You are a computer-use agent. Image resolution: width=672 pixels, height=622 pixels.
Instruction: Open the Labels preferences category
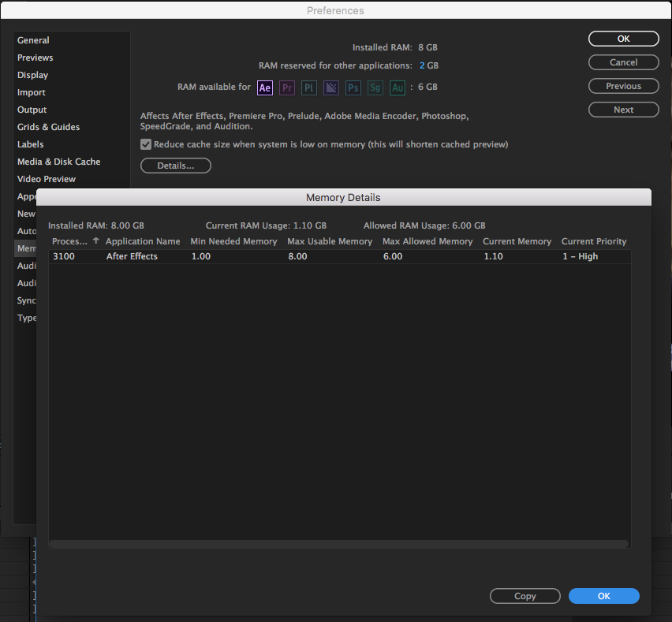pyautogui.click(x=31, y=144)
